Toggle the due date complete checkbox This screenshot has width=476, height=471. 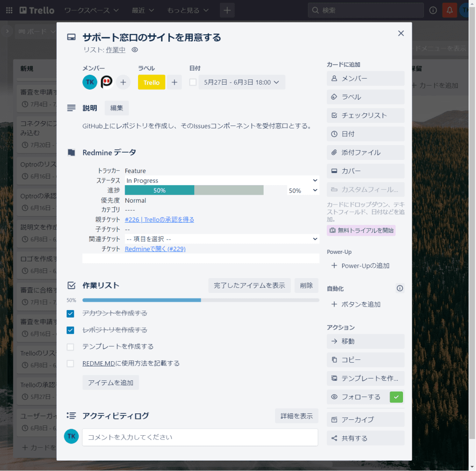(193, 82)
